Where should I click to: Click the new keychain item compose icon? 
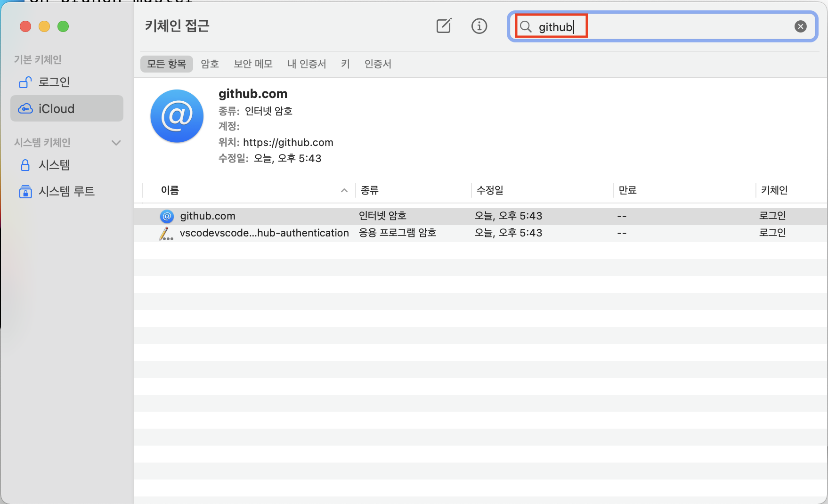click(444, 26)
